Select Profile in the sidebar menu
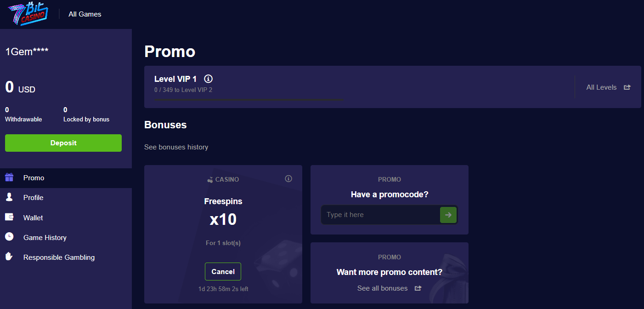 34,197
